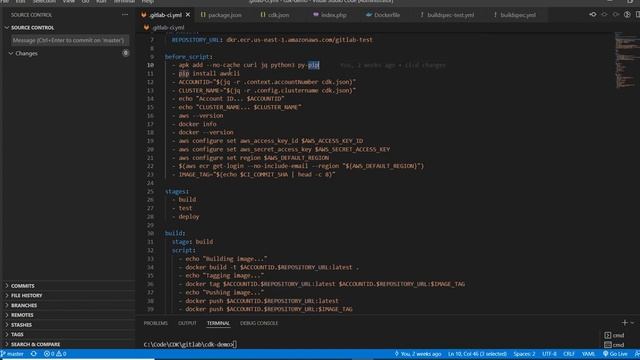Switch to the buildspec.yml tab
The height and width of the screenshot is (360, 640).
click(x=515, y=15)
